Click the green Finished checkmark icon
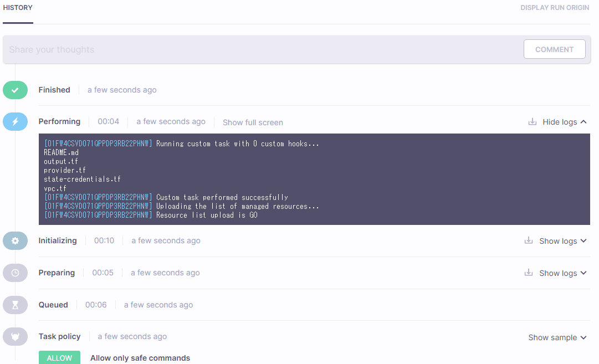Viewport: 599px width, 364px height. point(16,90)
